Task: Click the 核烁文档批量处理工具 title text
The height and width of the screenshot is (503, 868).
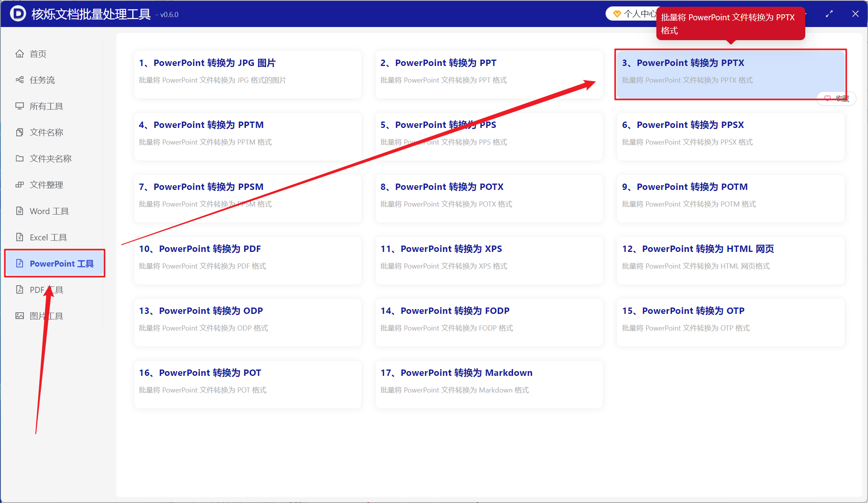Action: 91,14
